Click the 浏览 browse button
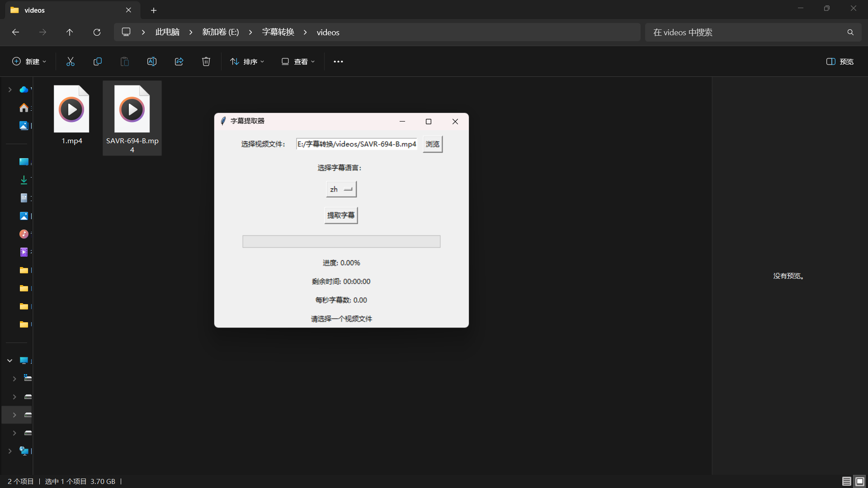 click(433, 144)
